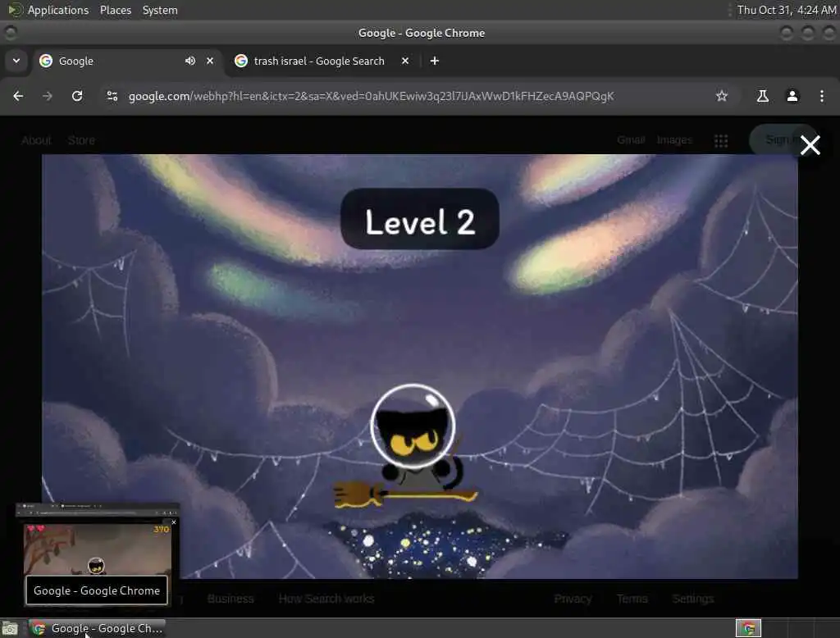Click the forward navigation arrow

pyautogui.click(x=48, y=96)
